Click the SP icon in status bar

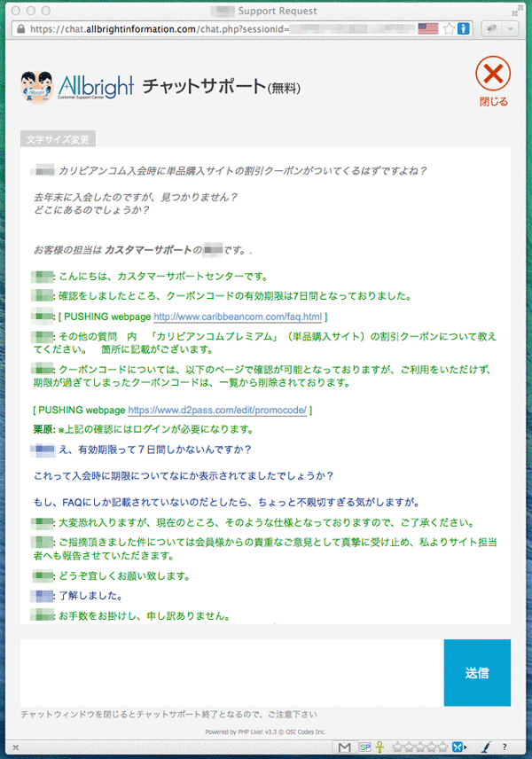coord(365,747)
